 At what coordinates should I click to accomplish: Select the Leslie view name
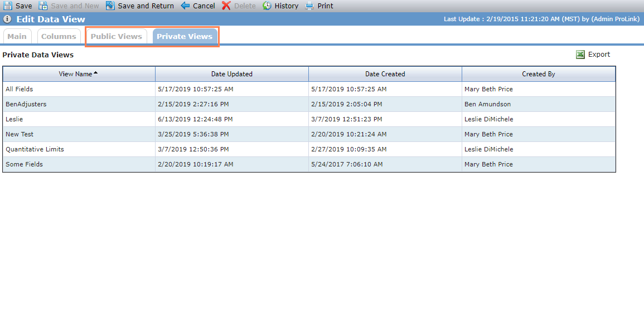pyautogui.click(x=14, y=119)
